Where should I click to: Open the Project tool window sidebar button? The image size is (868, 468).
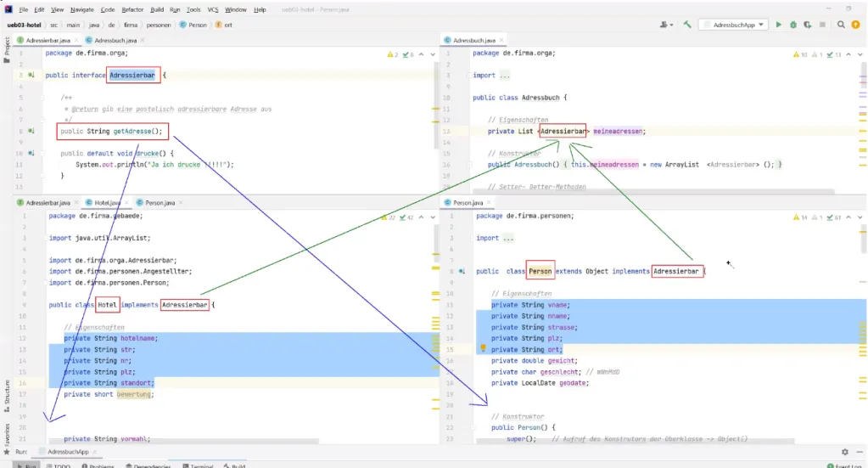coord(7,50)
